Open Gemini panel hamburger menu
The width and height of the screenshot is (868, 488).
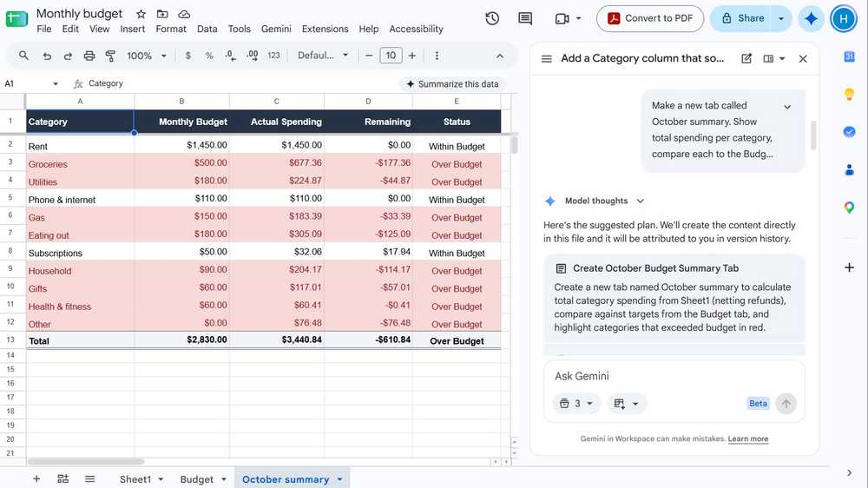click(546, 59)
